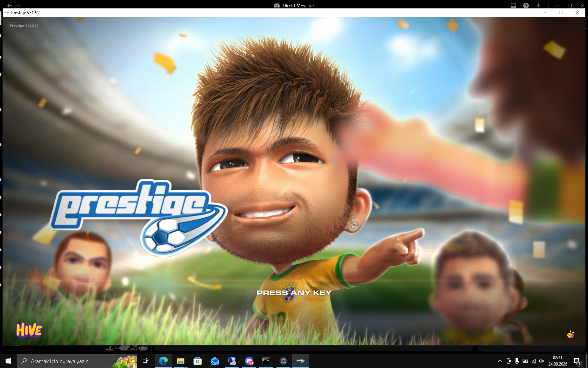Click the Show Desktop strip past notifications
Image resolution: width=588 pixels, height=368 pixels.
tap(587, 361)
